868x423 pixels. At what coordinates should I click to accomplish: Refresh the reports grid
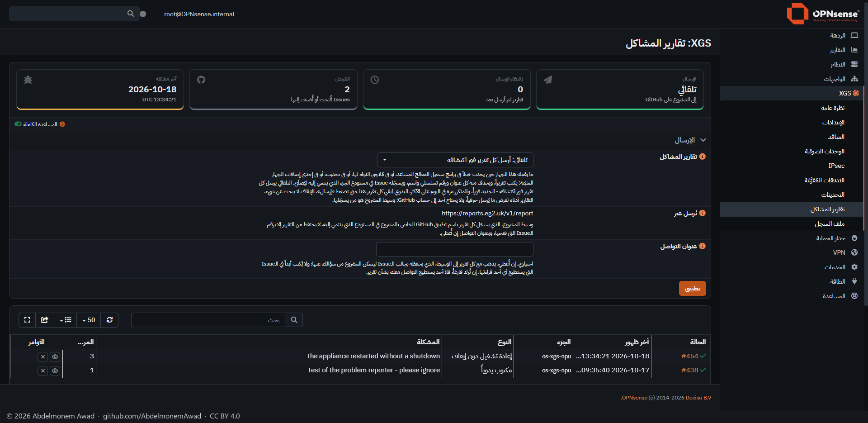(x=109, y=320)
